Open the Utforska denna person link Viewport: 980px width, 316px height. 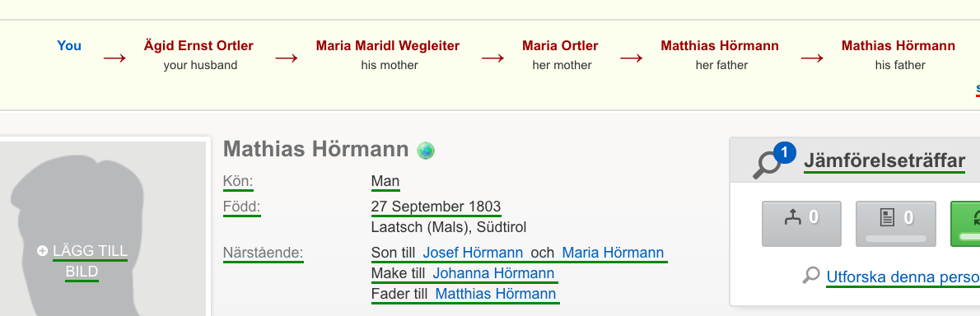pyautogui.click(x=903, y=276)
